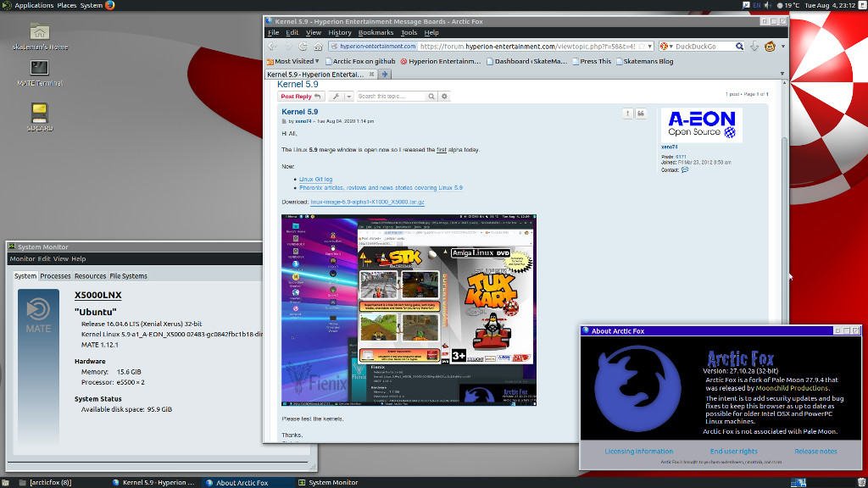This screenshot has height=488, width=868.
Task: Click the Post Reply button
Action: pos(301,97)
